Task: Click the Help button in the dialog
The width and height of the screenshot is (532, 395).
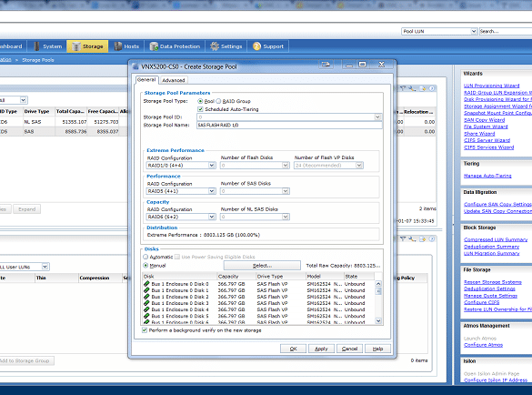Action: [x=377, y=349]
